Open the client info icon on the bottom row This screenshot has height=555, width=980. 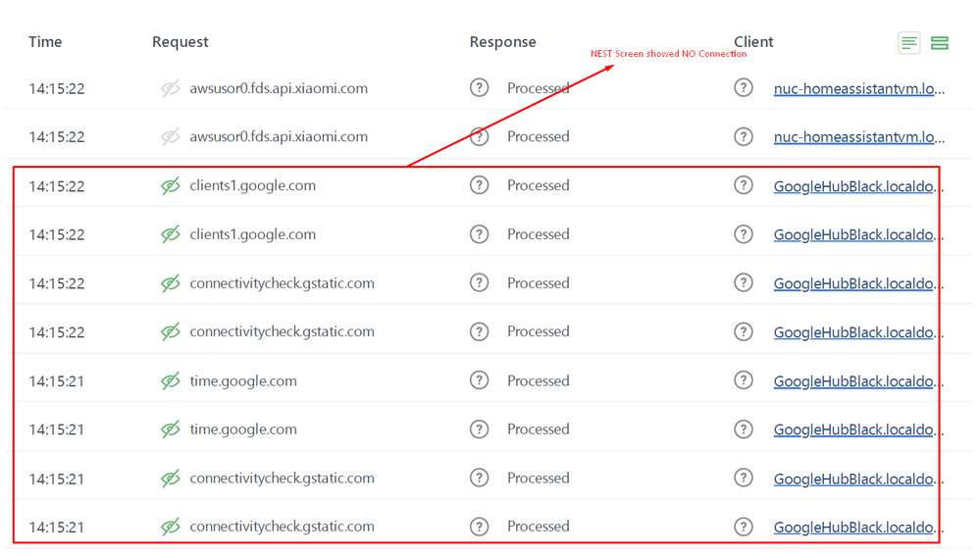pos(744,527)
